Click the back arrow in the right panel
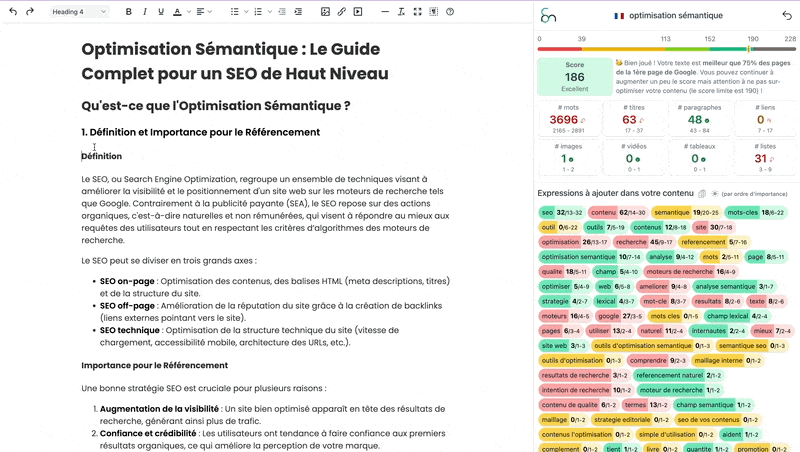800x452 pixels. pyautogui.click(x=786, y=16)
